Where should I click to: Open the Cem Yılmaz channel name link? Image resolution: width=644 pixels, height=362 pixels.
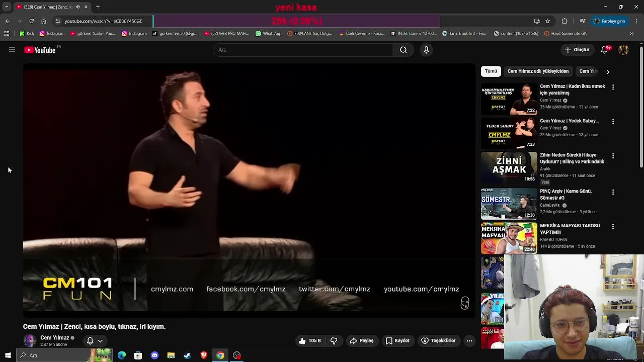[54, 338]
